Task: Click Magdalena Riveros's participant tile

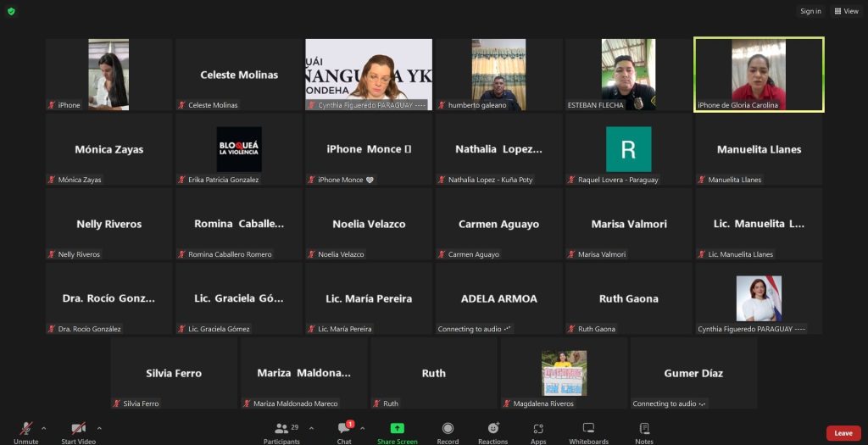Action: coord(564,373)
